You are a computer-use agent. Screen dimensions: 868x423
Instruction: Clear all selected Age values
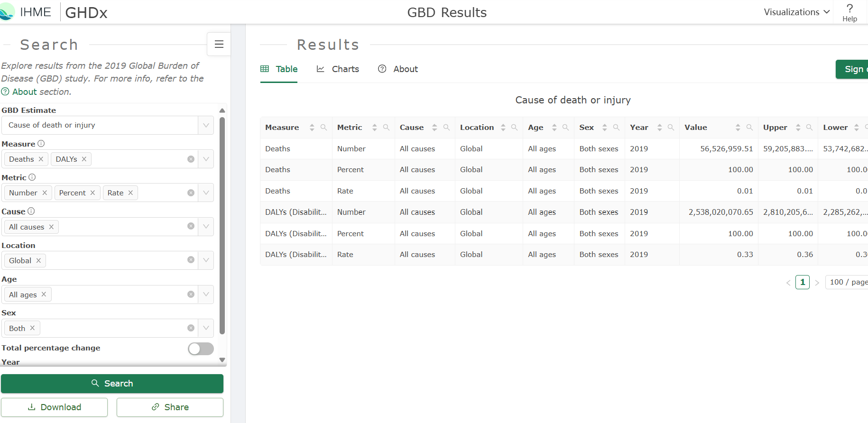191,294
